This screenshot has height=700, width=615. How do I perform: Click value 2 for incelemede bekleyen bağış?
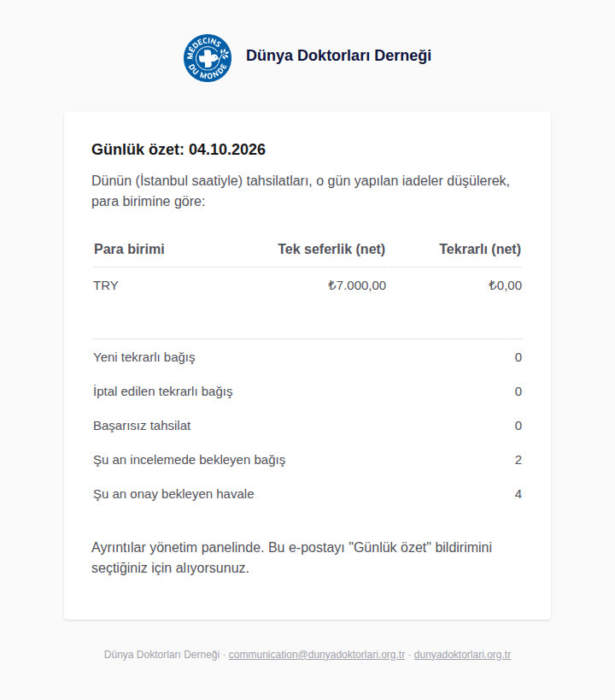pos(518,460)
